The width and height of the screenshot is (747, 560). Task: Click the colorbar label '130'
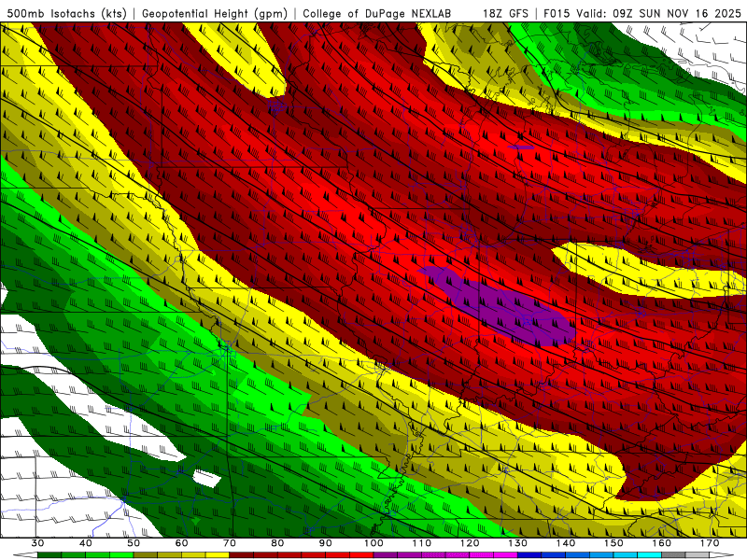tap(518, 543)
